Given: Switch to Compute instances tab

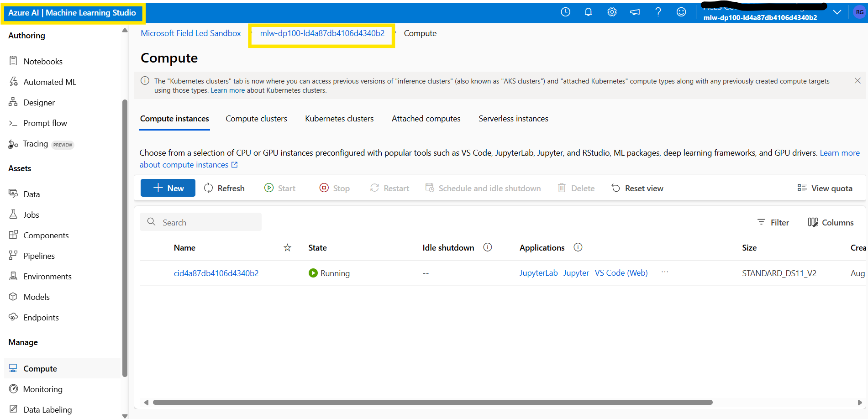Looking at the screenshot, I should tap(174, 119).
